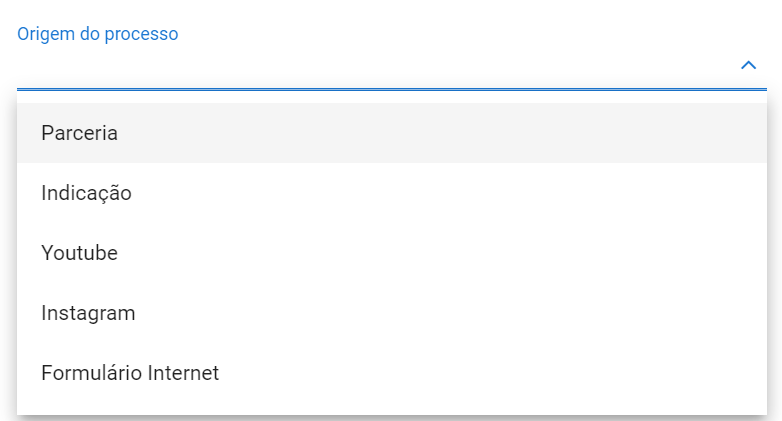Collapse the dropdown with the chevron arrow

[748, 65]
